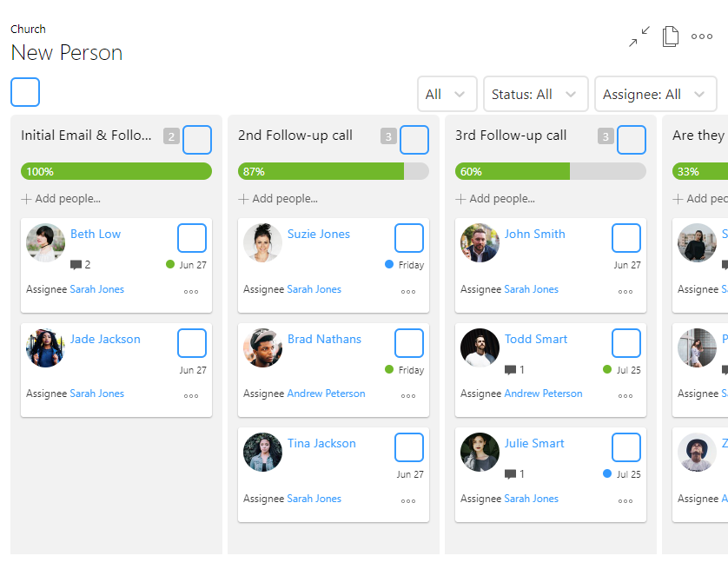
Task: Click the 2nd Follow-up call column title
Action: 295,135
